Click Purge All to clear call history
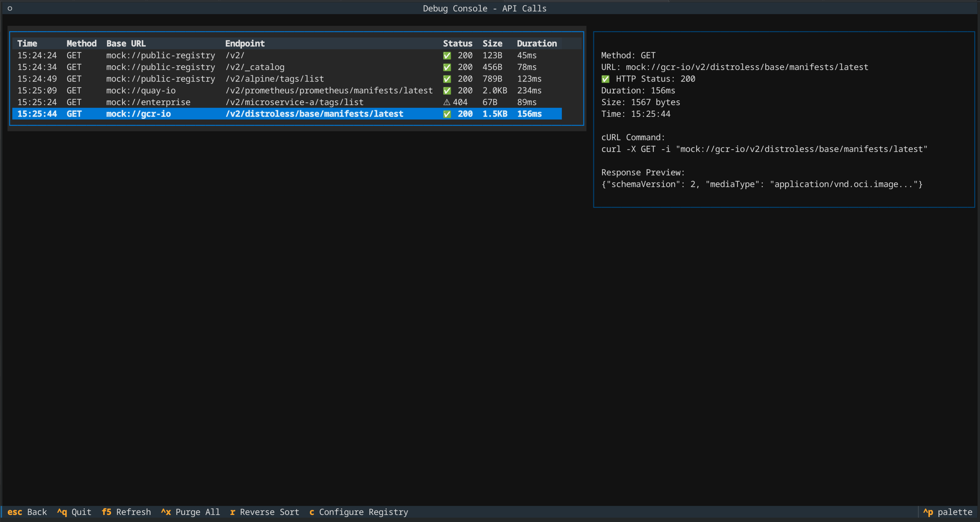Screen dimensions: 980x522 click(x=190, y=512)
